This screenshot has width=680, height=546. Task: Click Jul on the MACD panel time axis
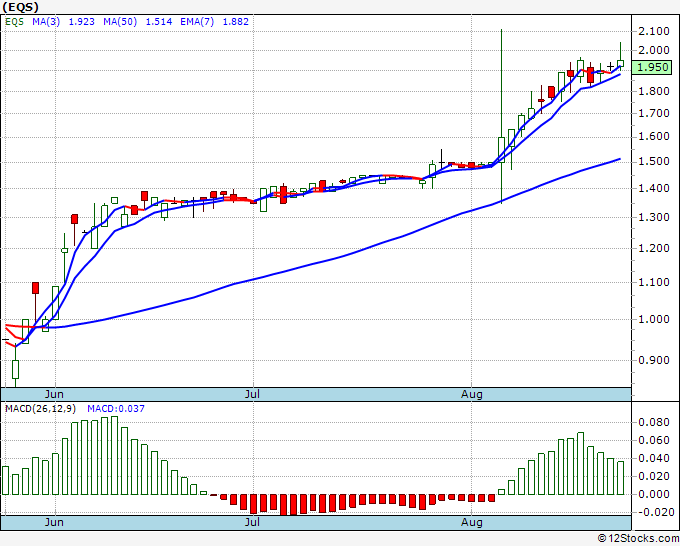252,522
